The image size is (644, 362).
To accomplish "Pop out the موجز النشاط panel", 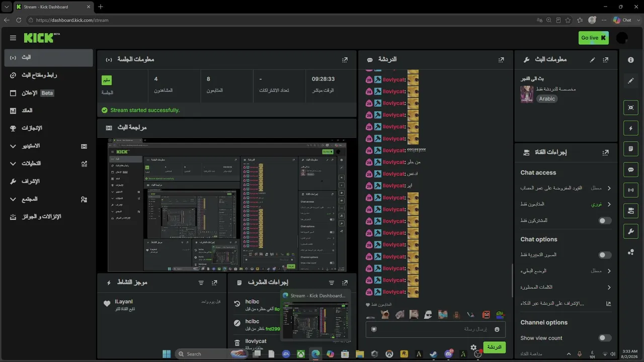I will pyautogui.click(x=215, y=283).
